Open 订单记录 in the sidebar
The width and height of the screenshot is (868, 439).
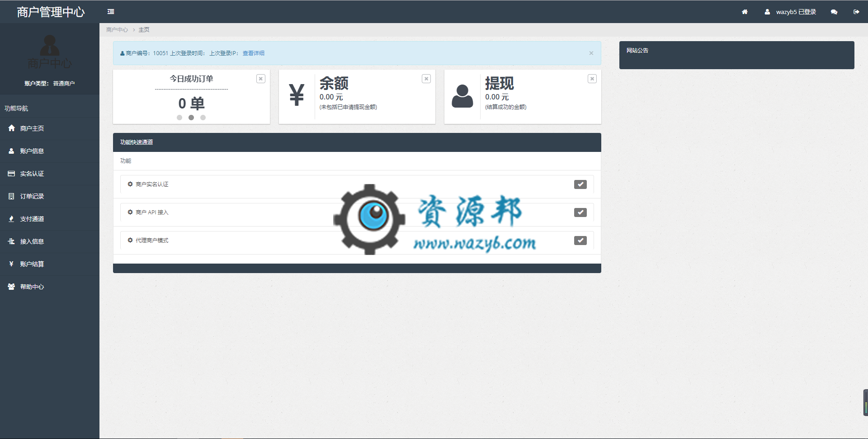pos(50,196)
